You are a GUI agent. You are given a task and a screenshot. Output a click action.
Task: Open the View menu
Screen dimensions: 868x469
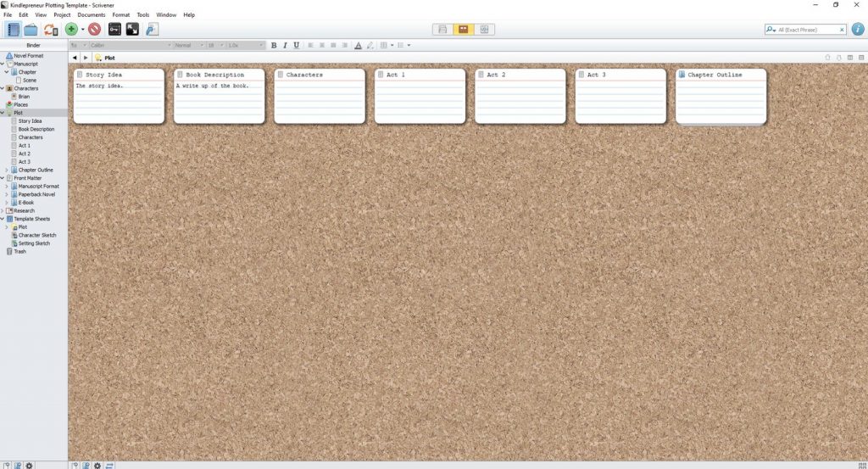[x=41, y=15]
